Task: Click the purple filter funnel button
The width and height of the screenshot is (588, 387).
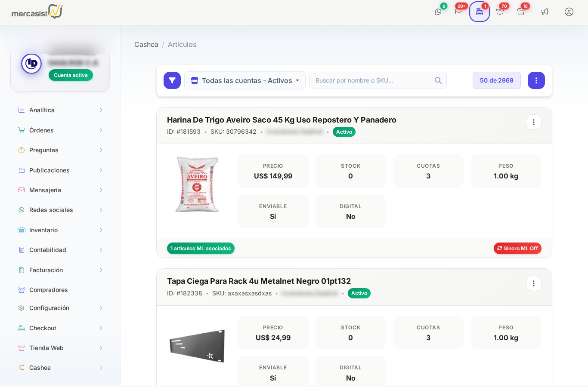Action: click(172, 80)
